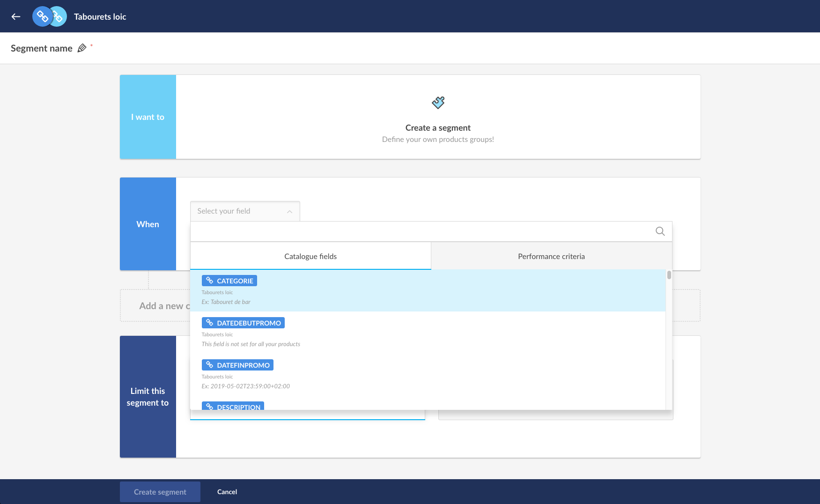This screenshot has height=504, width=820.
Task: Choose the DATEFINPROMO field
Action: coord(428,375)
